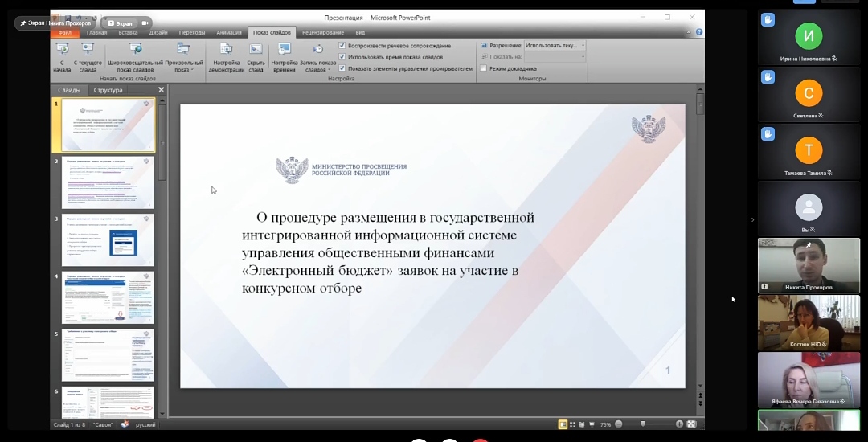Viewport: 868px width, 442px height.
Task: Open Настройка времени rehearsal tool
Action: (284, 56)
